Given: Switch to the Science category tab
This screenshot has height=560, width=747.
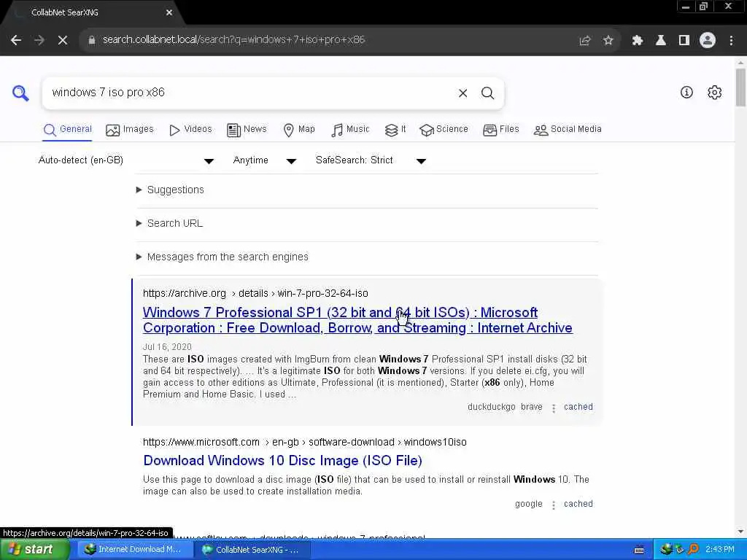Looking at the screenshot, I should point(444,130).
